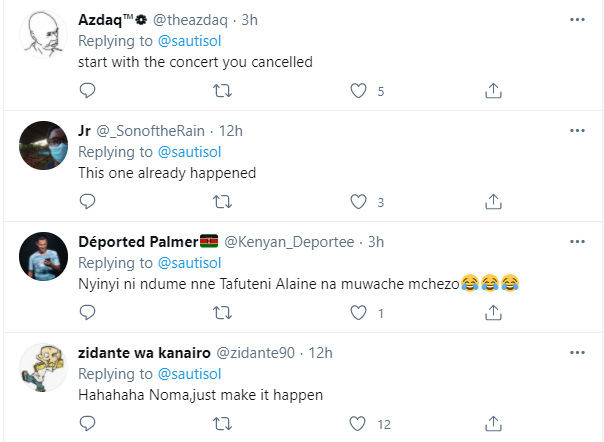This screenshot has height=442, width=604.
Task: Open @sautisol link in Azdaq's reply
Action: (190, 41)
